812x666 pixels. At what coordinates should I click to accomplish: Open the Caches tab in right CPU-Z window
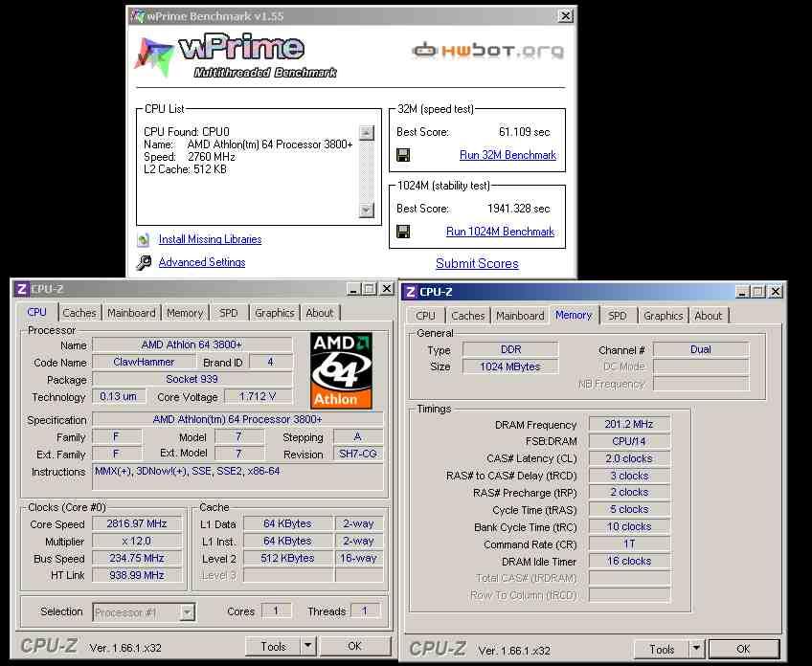(468, 316)
